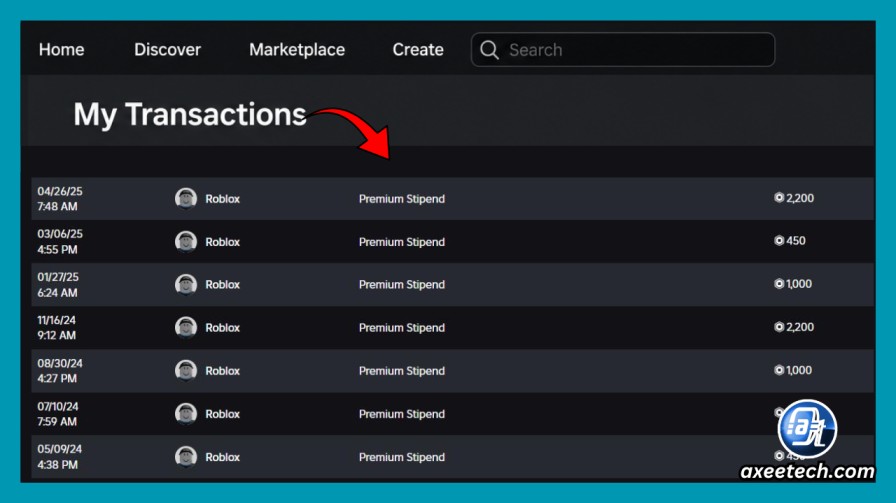The height and width of the screenshot is (503, 896).
Task: Click Robux icon beside 450 in 03/06/25 row
Action: click(779, 241)
